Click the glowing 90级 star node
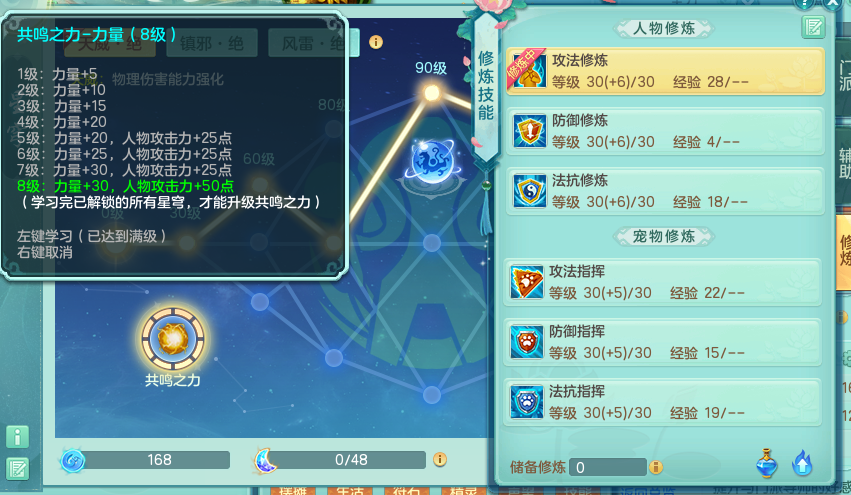 click(x=432, y=93)
